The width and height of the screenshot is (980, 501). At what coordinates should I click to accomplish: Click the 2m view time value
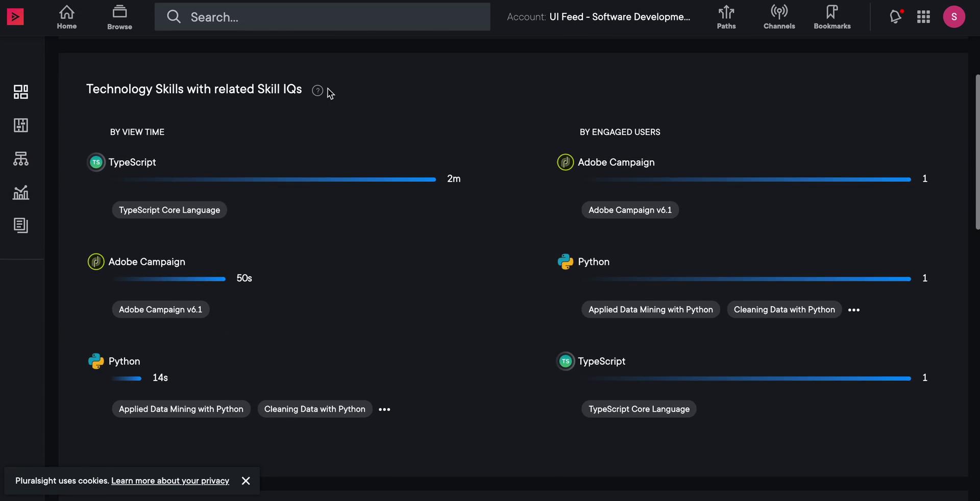click(x=454, y=179)
